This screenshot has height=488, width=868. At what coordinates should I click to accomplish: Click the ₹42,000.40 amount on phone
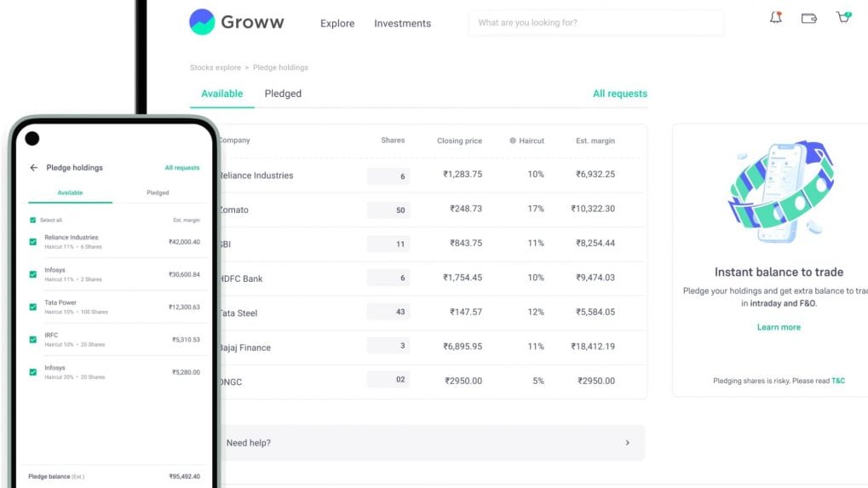pos(184,242)
